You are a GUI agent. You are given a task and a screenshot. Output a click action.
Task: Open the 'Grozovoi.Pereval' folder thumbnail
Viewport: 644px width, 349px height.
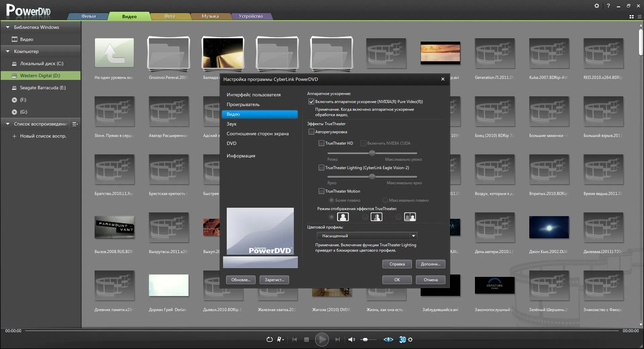[x=169, y=54]
